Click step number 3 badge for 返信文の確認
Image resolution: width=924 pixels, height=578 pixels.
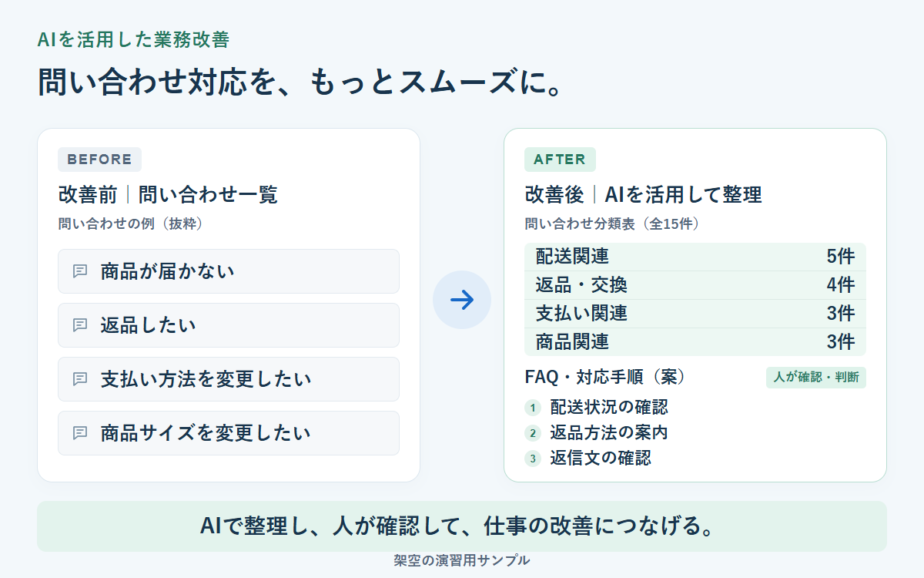pyautogui.click(x=533, y=459)
